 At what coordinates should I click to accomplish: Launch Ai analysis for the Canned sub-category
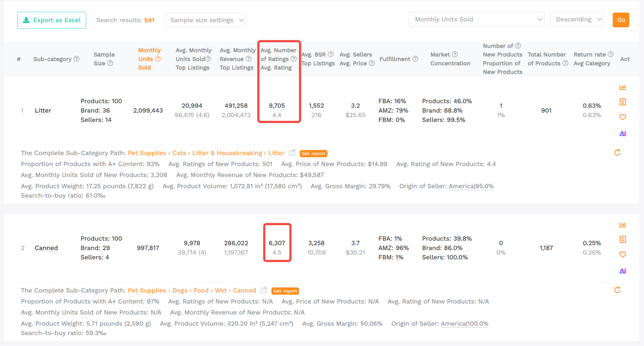622,271
